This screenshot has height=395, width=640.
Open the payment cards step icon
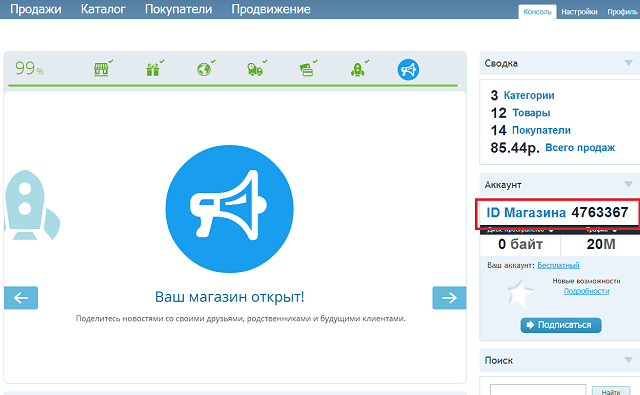[x=307, y=69]
